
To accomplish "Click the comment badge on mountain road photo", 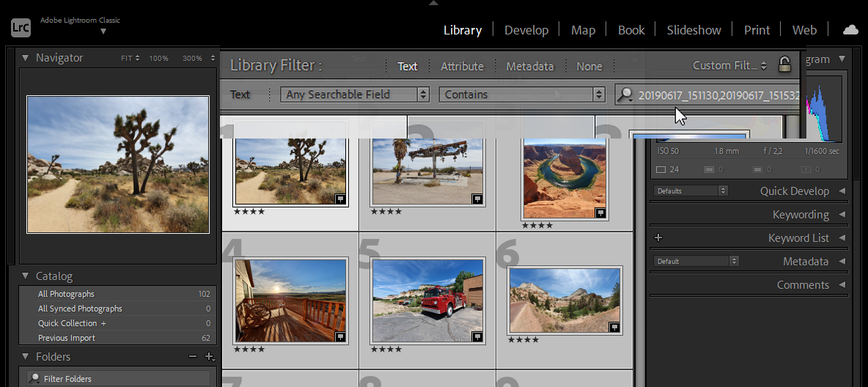I will (x=614, y=327).
